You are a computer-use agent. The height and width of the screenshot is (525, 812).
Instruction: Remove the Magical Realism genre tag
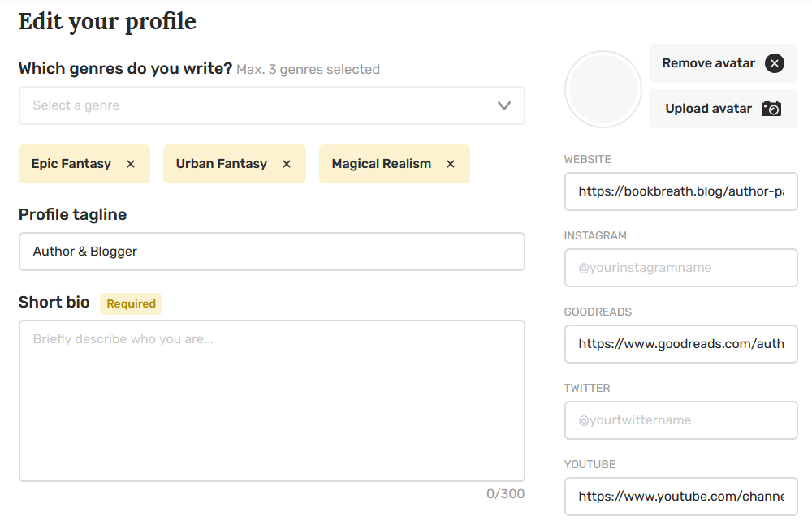451,164
